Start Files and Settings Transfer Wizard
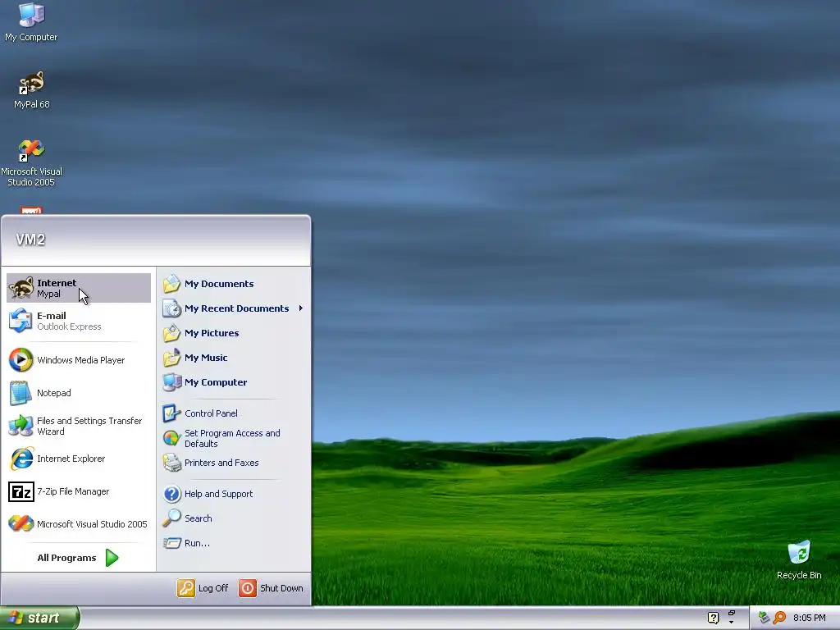840x630 pixels. tap(79, 426)
